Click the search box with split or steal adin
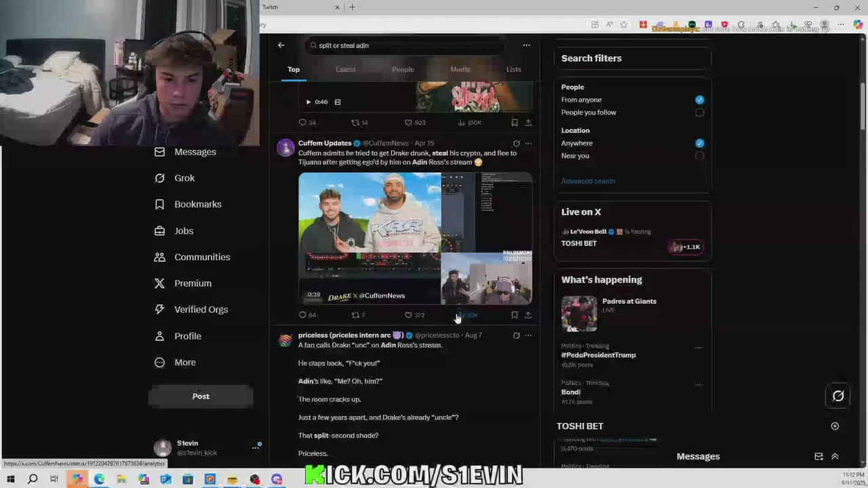 coord(407,45)
